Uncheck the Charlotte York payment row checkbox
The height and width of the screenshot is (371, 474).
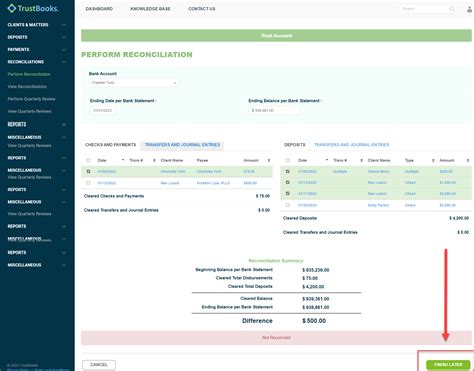pyautogui.click(x=88, y=171)
